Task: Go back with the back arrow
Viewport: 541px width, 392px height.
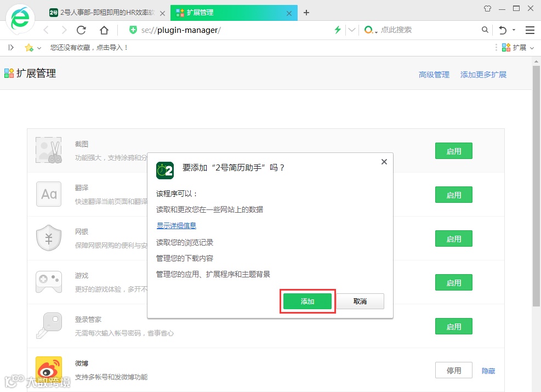Action: pyautogui.click(x=46, y=30)
